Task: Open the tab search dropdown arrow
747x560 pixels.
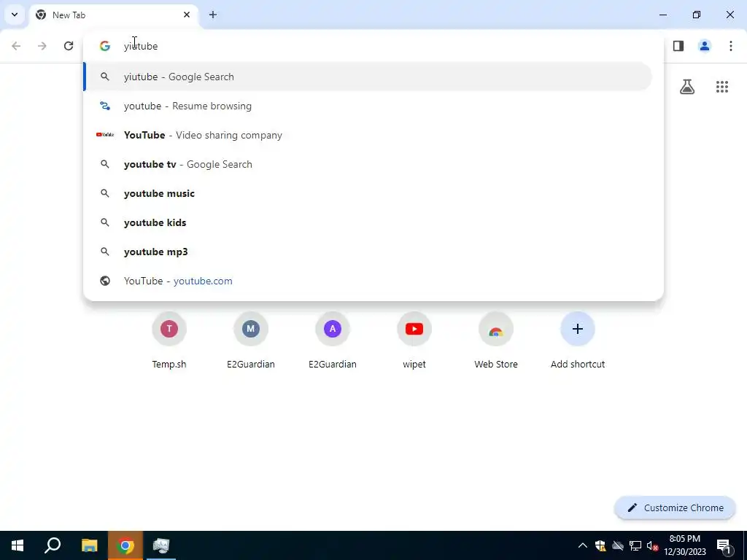Action: tap(15, 15)
